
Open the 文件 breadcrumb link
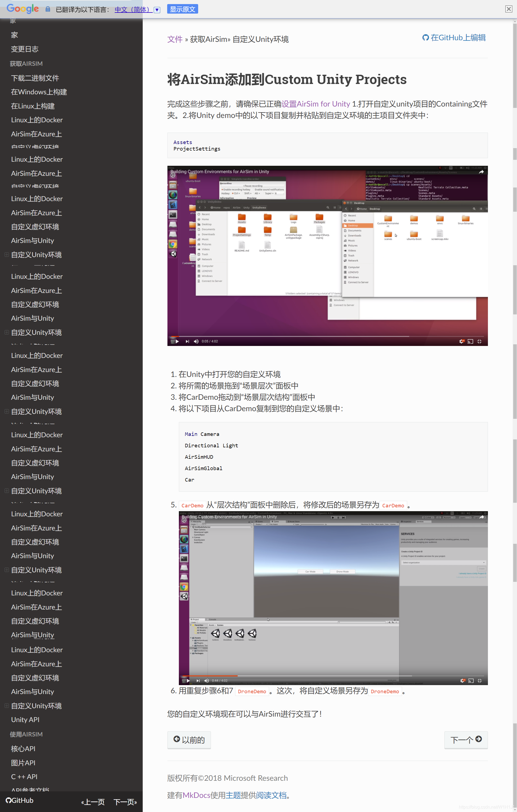pos(175,39)
